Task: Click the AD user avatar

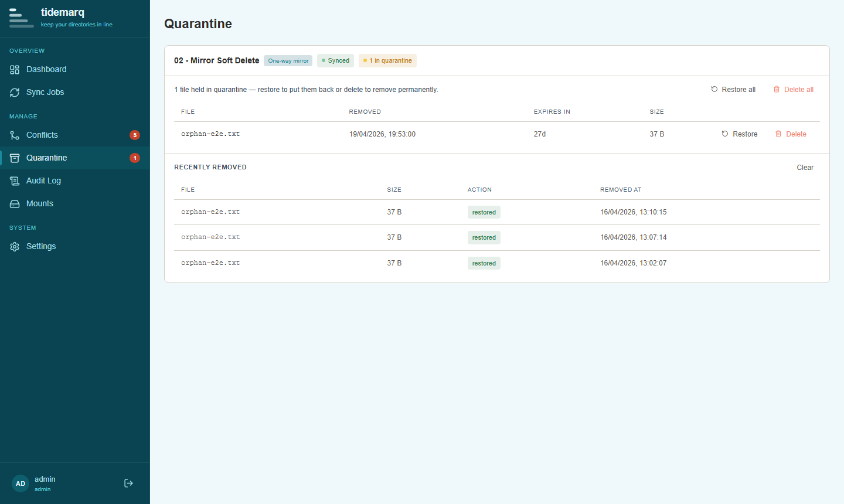Action: [x=21, y=483]
